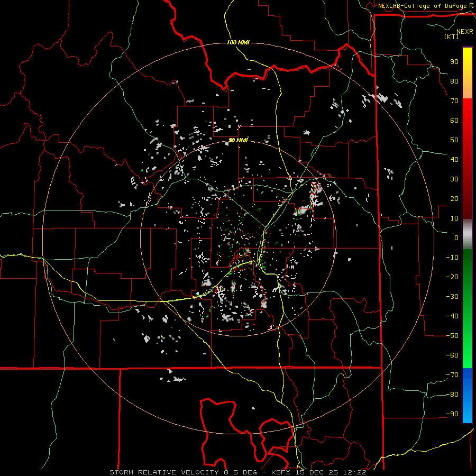The image size is (476, 476).
Task: Click the -50 value on the velocity scale
Action: point(452,336)
